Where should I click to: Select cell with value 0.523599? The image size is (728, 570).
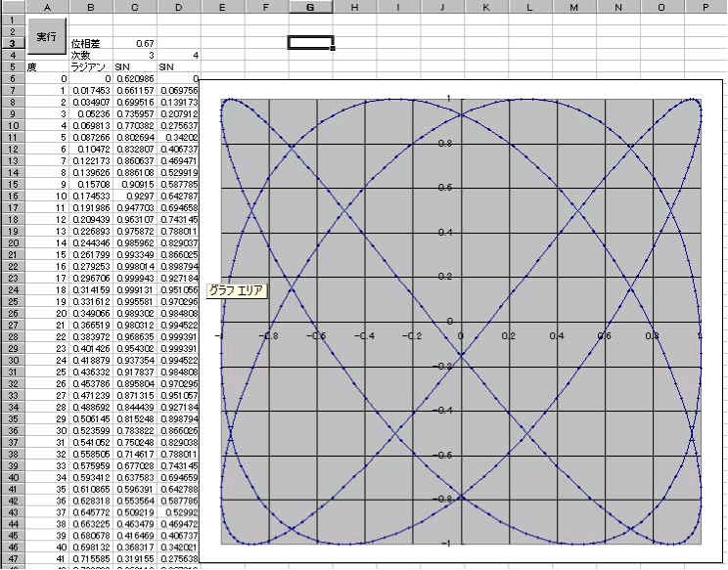[91, 431]
